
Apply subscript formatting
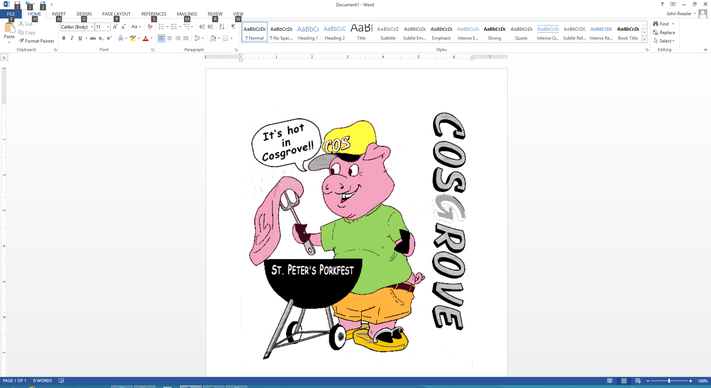point(101,39)
